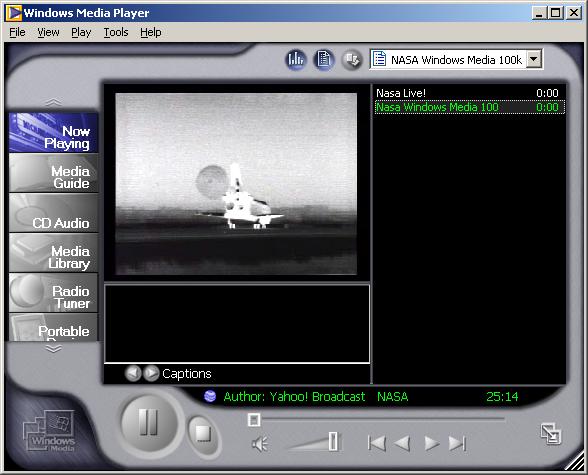Open the Tools menu
This screenshot has width=588, height=475.
click(x=116, y=32)
